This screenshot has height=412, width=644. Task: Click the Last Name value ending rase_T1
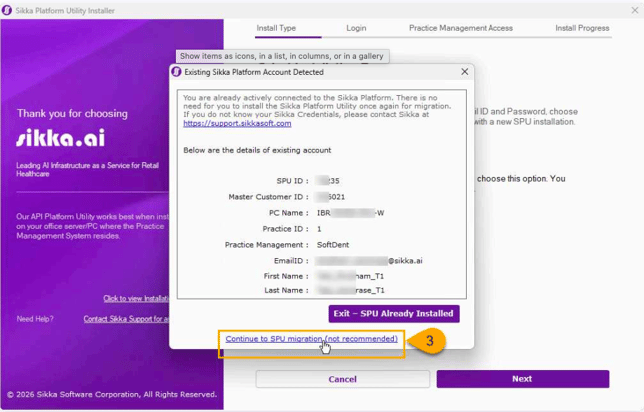pyautogui.click(x=350, y=290)
